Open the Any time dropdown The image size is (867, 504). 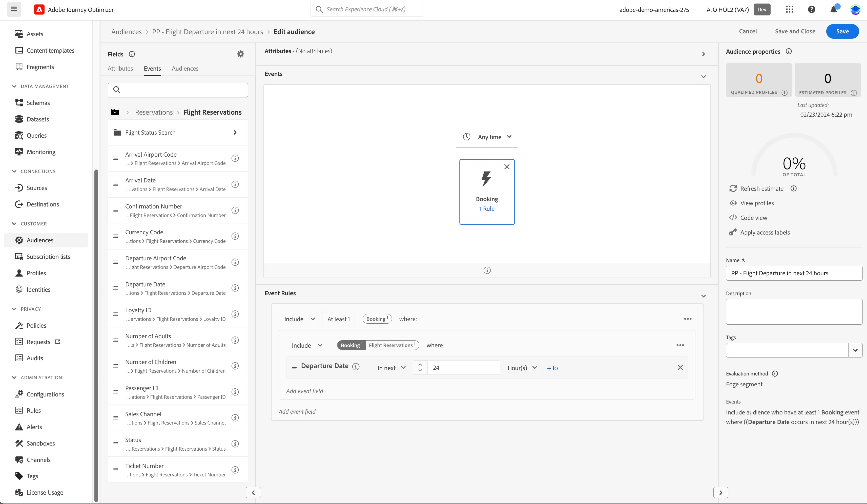tap(487, 137)
